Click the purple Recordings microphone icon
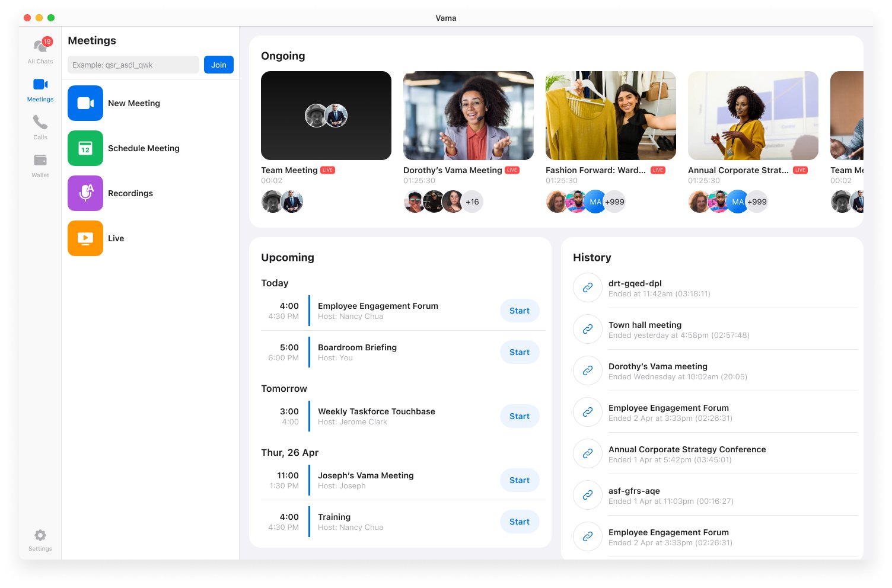Viewport: 892px width, 588px height. [x=85, y=193]
